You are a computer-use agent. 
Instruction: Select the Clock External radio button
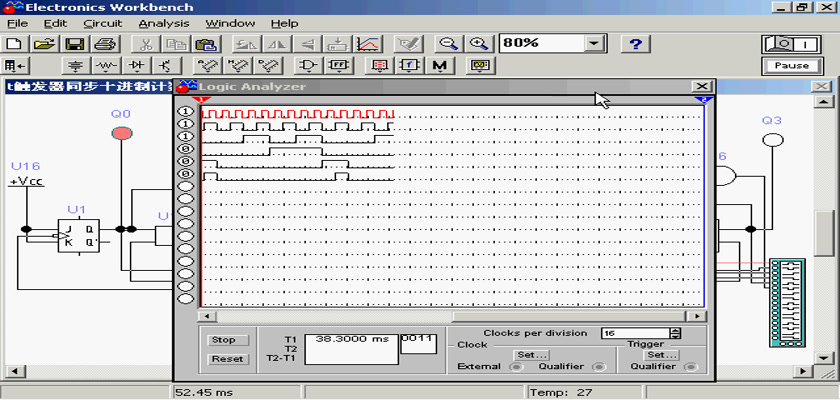tap(516, 367)
